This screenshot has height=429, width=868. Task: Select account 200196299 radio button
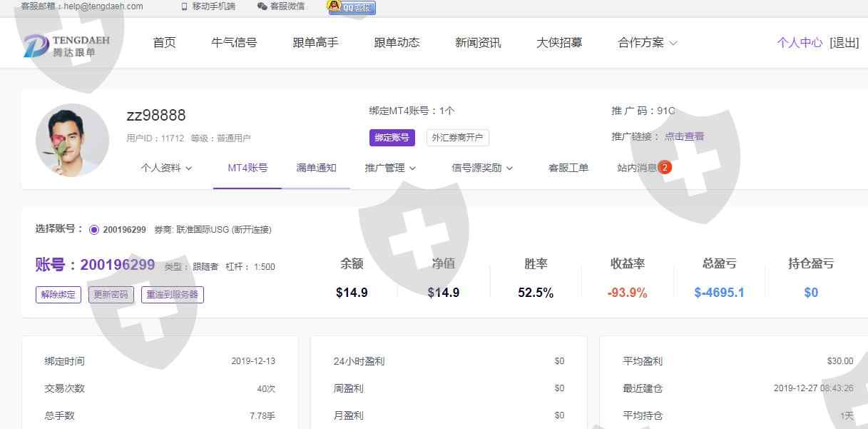(94, 230)
